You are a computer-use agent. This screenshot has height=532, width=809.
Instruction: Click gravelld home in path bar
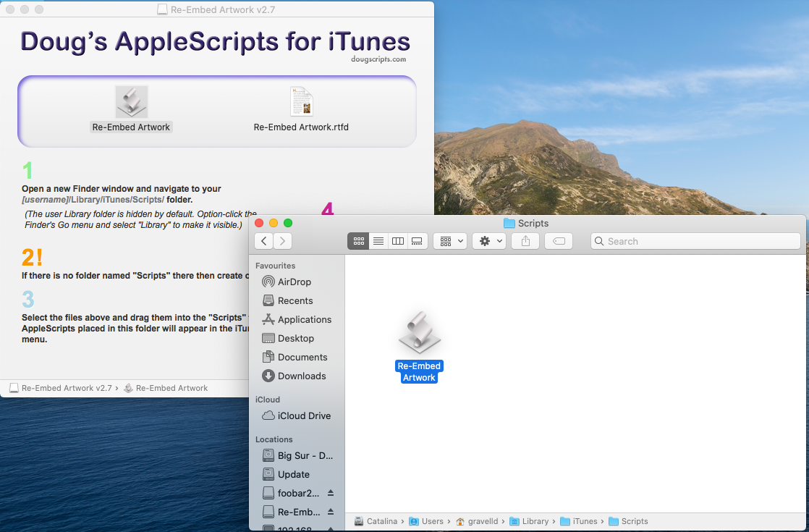[x=477, y=521]
